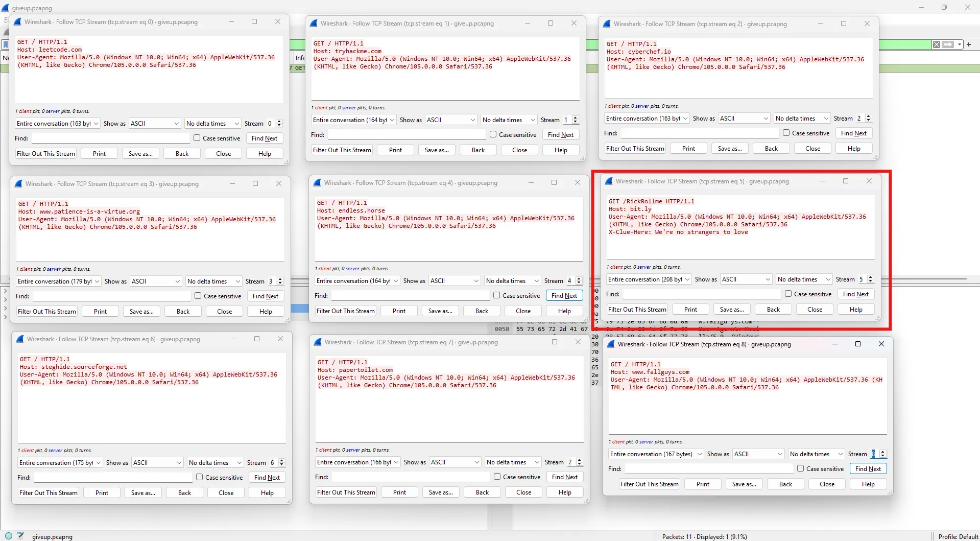Check Case sensitive in stream 7 window
This screenshot has height=541, width=980.
497,477
